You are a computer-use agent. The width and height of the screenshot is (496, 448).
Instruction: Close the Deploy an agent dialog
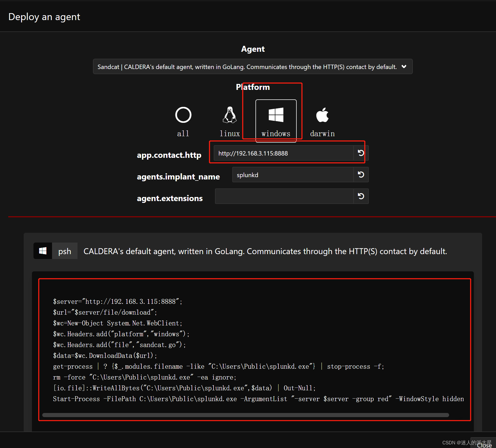pos(484,445)
